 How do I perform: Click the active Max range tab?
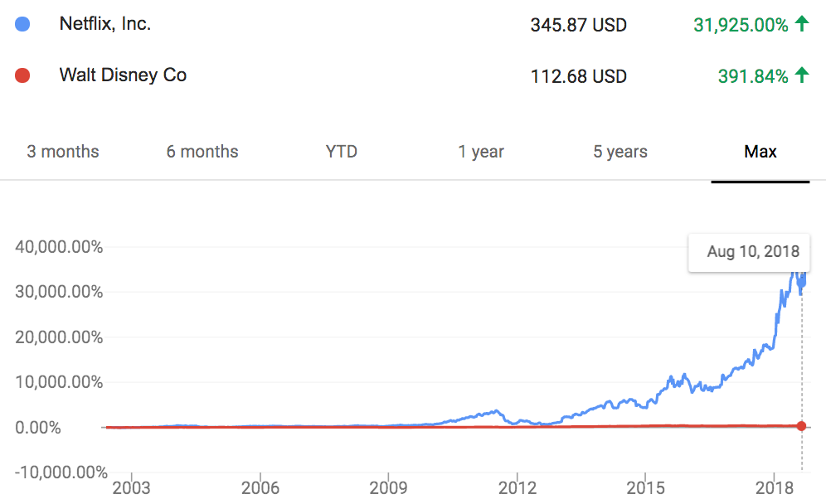(760, 152)
